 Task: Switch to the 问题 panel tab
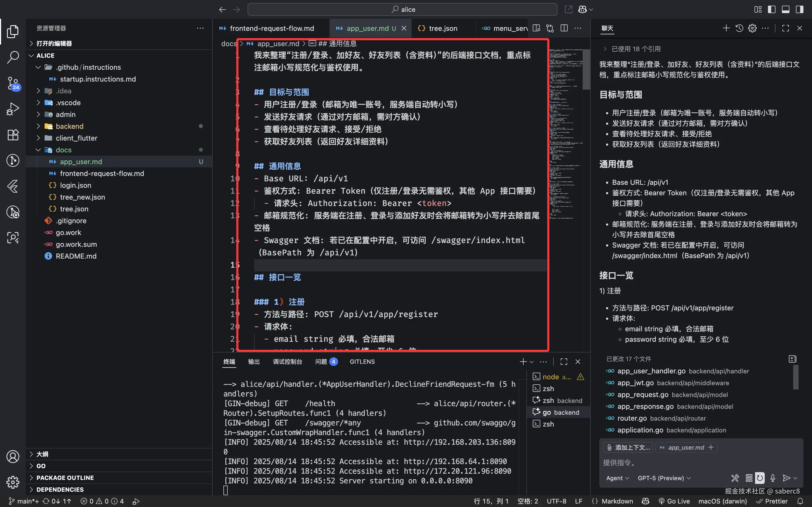(x=321, y=362)
